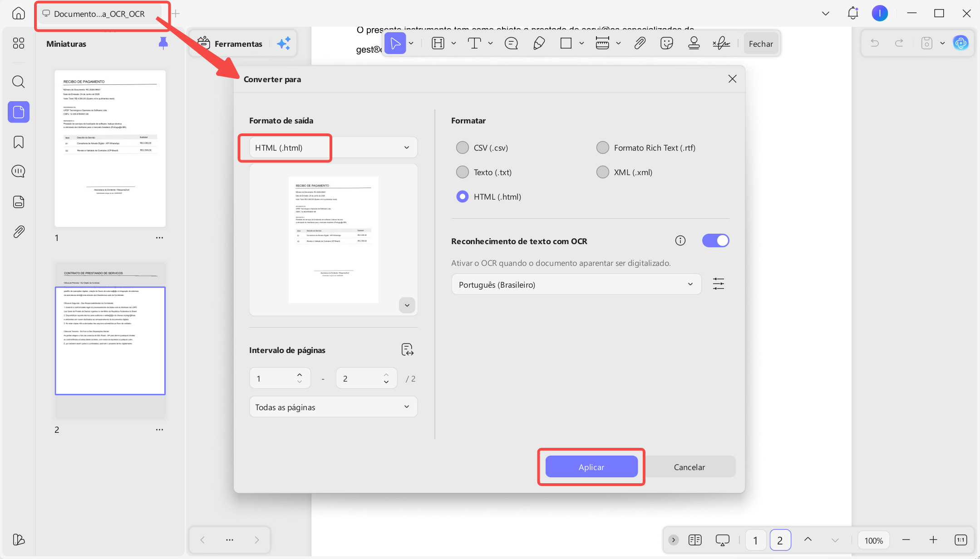Open the thumbnails grid view icon

coord(19,43)
